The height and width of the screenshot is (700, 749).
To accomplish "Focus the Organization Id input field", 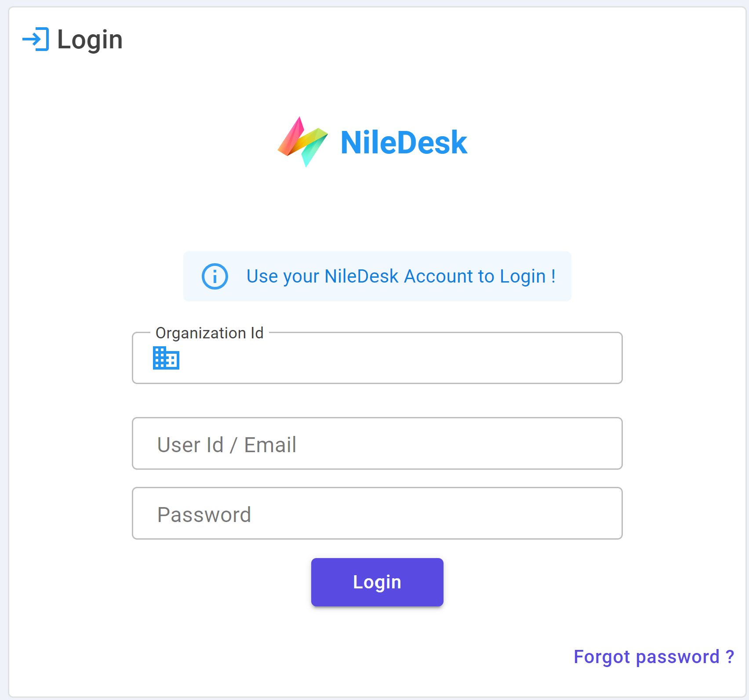I will [x=377, y=358].
